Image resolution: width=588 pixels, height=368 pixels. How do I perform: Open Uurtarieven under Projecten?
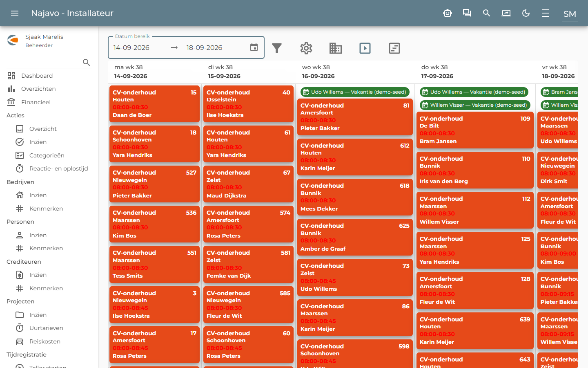pyautogui.click(x=53, y=328)
